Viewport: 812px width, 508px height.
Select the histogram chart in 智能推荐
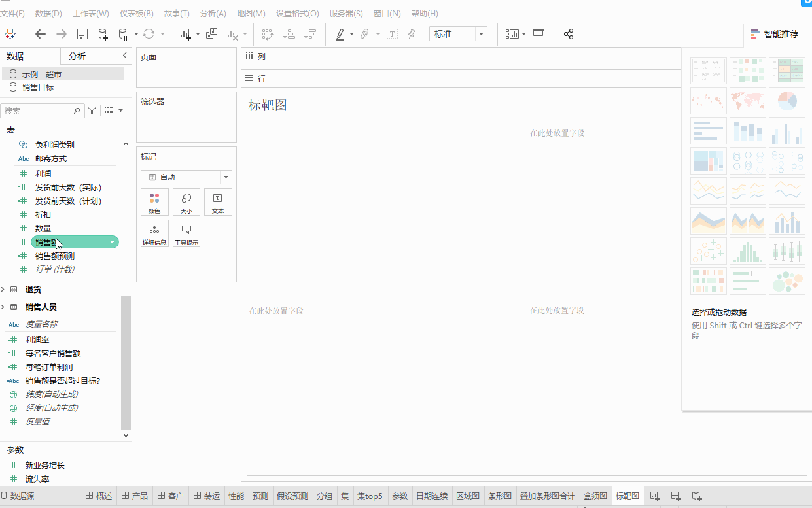point(748,251)
